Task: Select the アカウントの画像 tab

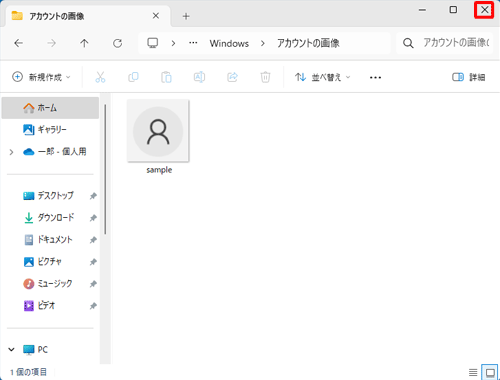Action: tap(87, 16)
